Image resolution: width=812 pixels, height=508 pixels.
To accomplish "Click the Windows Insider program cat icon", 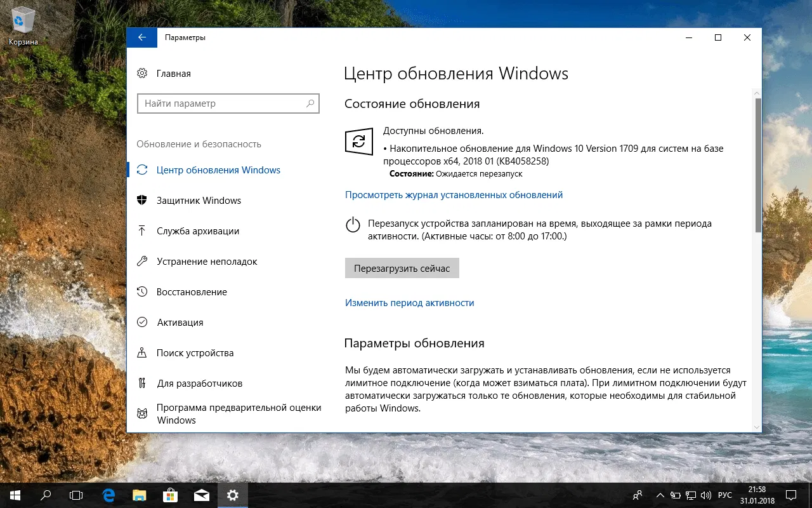I will [142, 414].
